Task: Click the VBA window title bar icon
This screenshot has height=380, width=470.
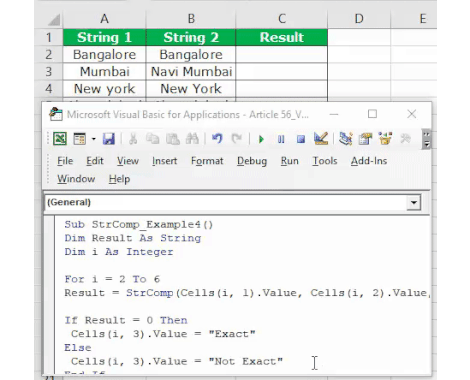Action: tap(56, 114)
